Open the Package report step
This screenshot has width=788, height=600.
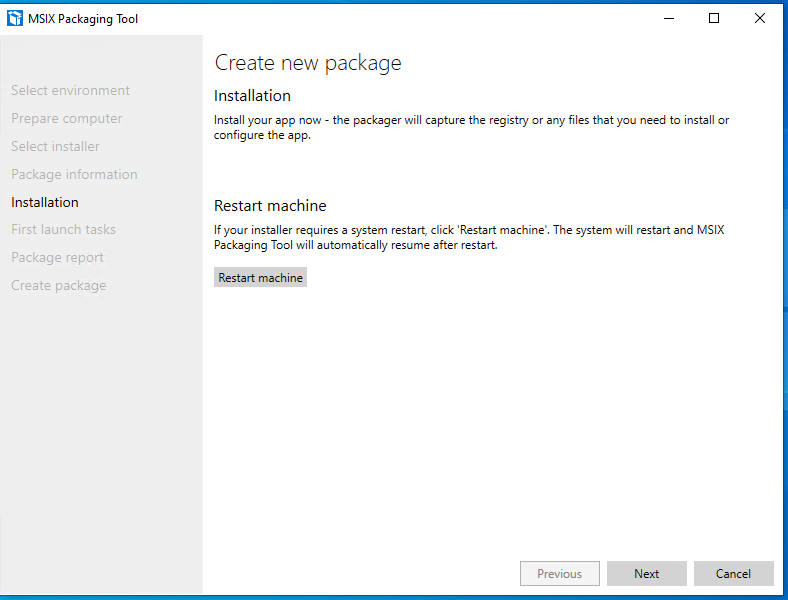tap(57, 257)
